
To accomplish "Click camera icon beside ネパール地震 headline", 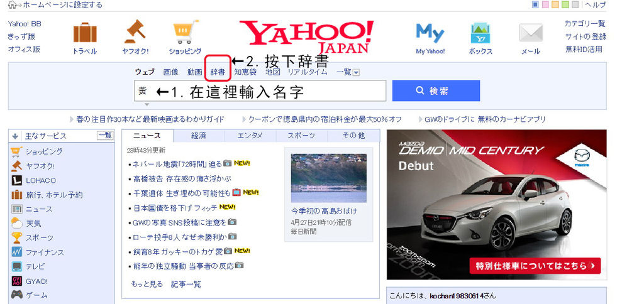I will (227, 163).
